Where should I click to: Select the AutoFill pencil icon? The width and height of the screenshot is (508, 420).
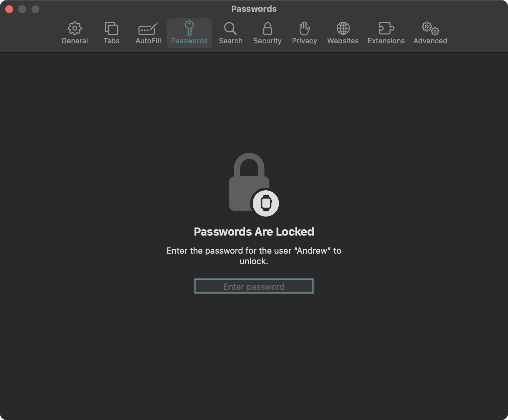148,29
